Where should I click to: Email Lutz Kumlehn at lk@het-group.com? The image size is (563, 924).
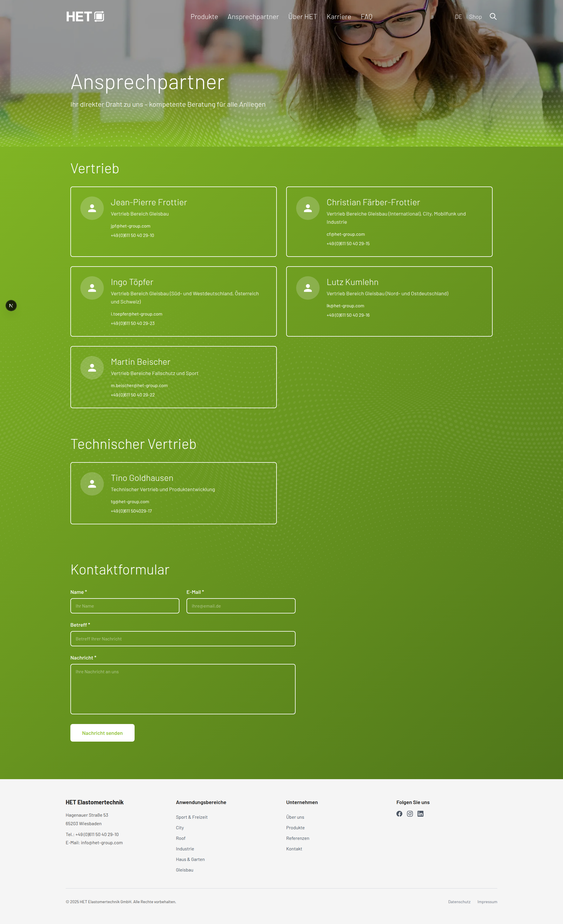(345, 306)
